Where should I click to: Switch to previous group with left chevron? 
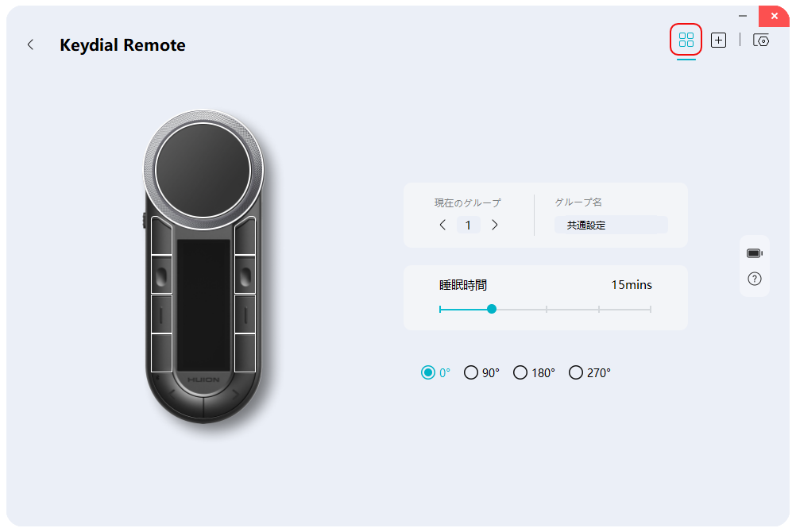pos(442,225)
